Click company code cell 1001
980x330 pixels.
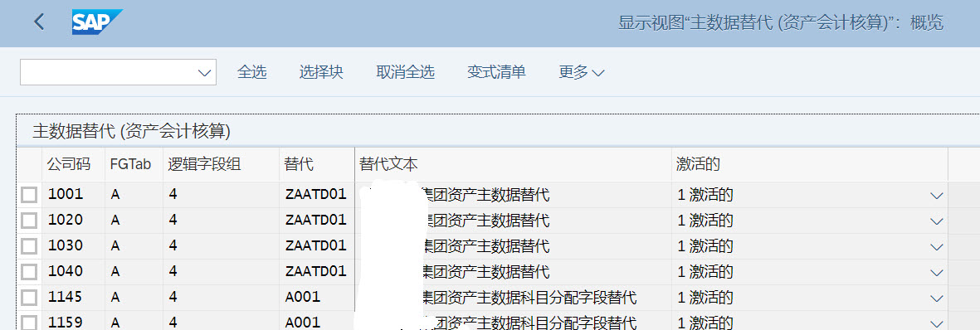(x=73, y=195)
